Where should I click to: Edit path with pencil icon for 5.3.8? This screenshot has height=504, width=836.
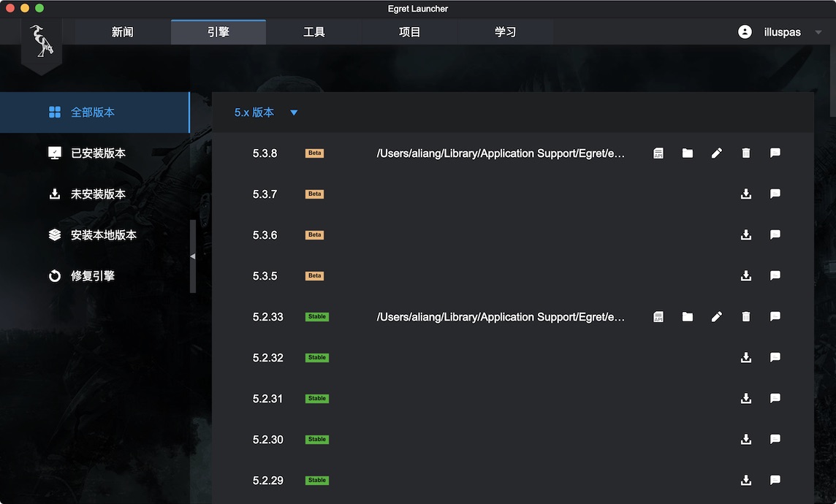point(717,153)
